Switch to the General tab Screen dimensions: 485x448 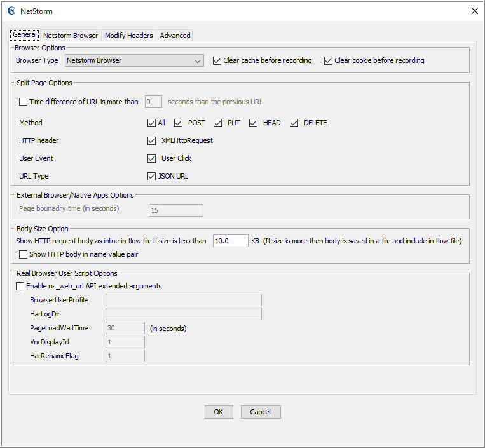(24, 34)
